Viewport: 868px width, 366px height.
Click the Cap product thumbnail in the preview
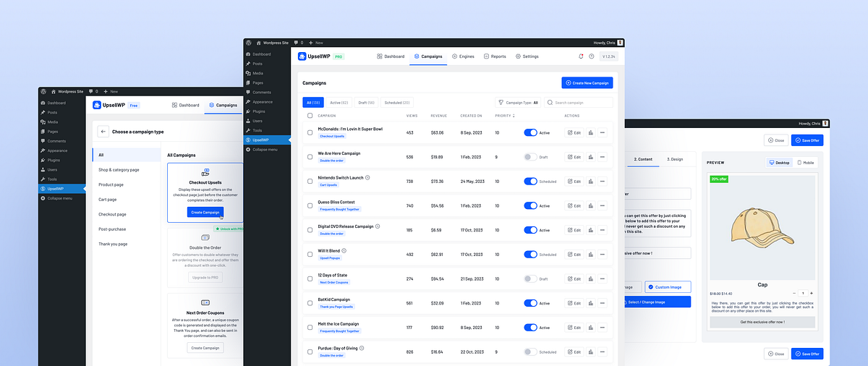click(x=762, y=227)
